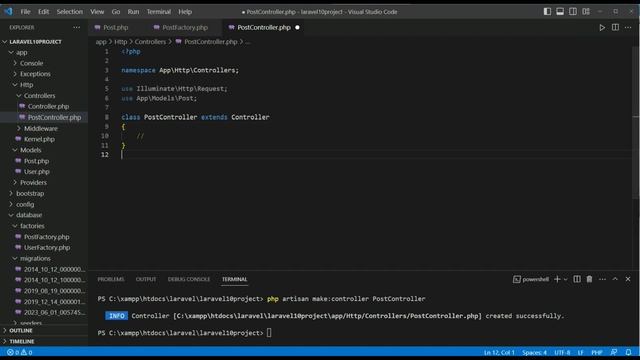Switch to Problems panel tab
This screenshot has height=360, width=640.
point(111,279)
